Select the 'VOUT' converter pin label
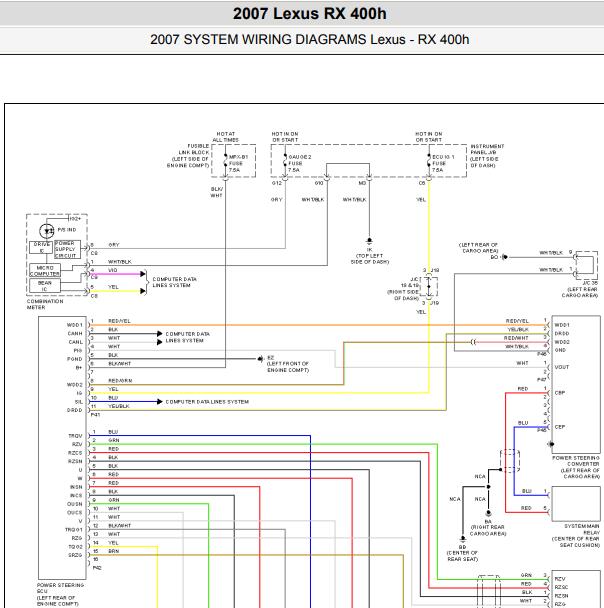The image size is (604, 608). [561, 367]
